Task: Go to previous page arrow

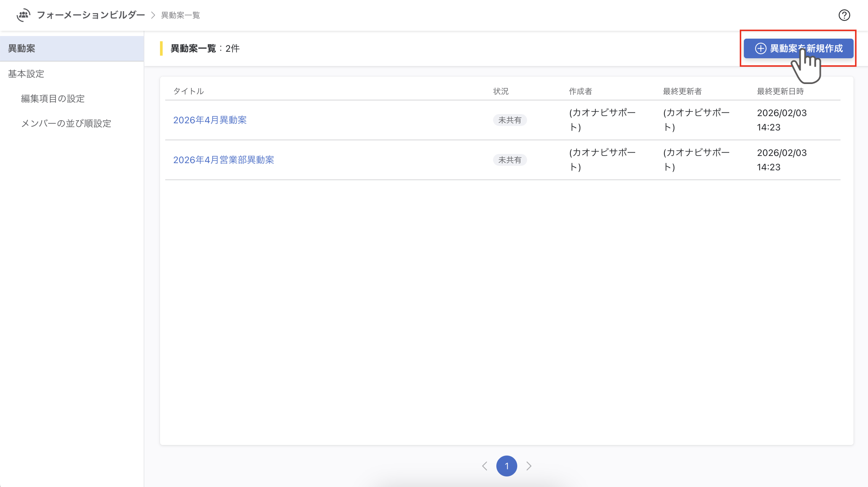Action: click(x=484, y=466)
